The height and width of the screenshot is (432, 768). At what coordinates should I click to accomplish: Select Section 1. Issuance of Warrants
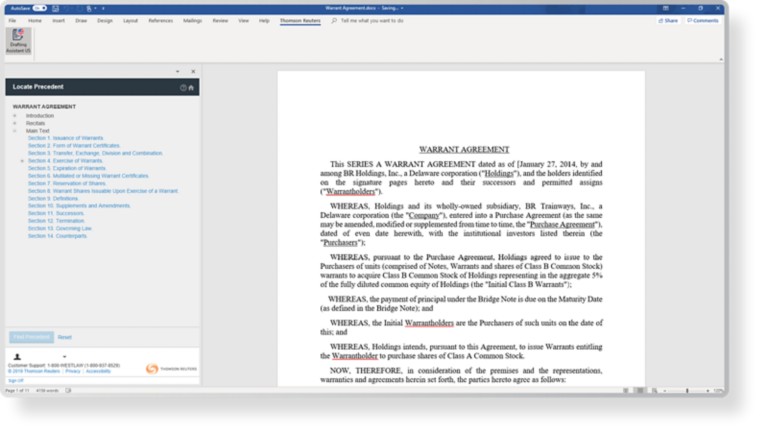pyautogui.click(x=66, y=138)
